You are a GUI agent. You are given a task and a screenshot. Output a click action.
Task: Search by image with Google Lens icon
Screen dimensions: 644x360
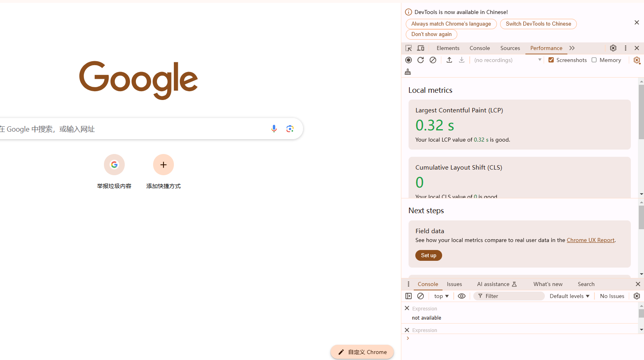(290, 128)
